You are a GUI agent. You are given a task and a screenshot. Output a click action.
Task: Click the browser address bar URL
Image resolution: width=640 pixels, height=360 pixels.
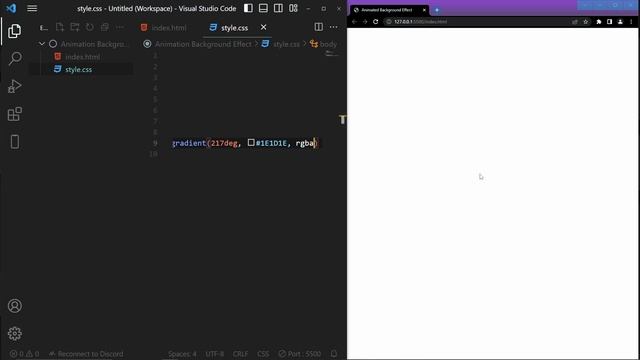coord(420,22)
